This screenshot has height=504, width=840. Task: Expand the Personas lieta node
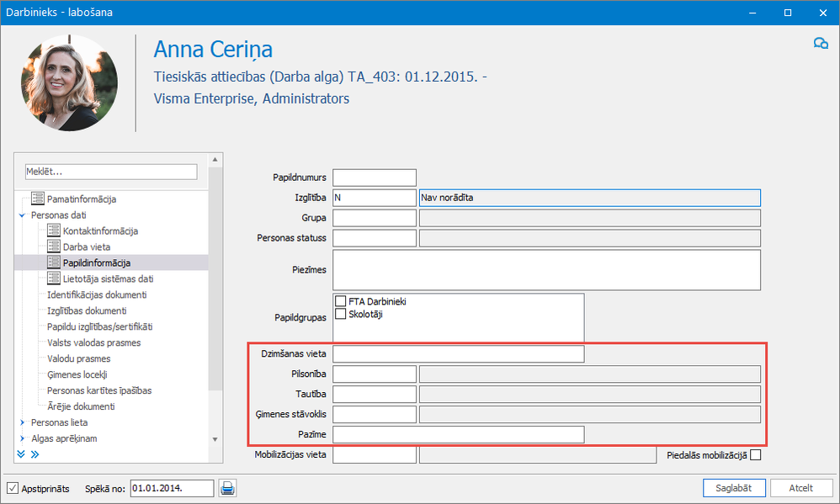point(22,422)
